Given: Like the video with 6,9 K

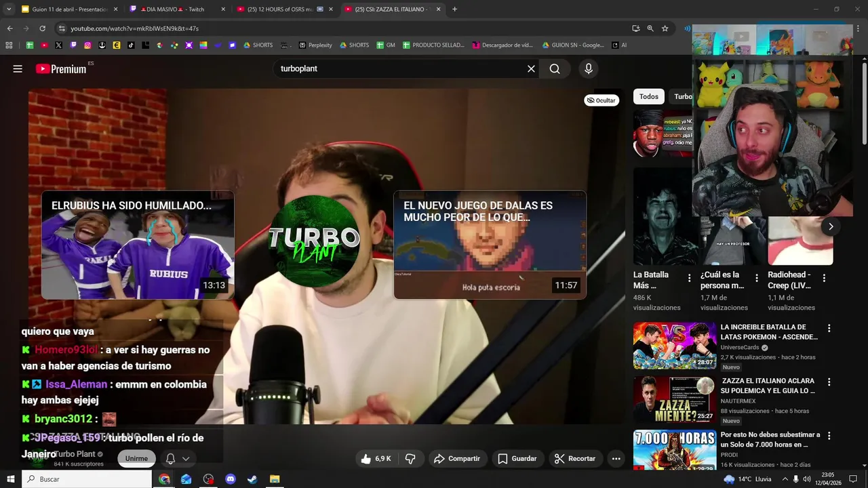Looking at the screenshot, I should pos(376,459).
